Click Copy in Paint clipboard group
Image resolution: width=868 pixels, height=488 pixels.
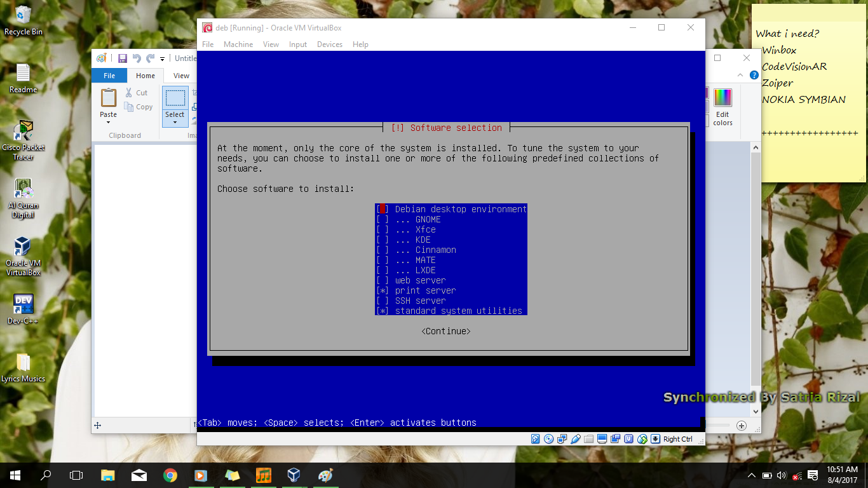(139, 107)
